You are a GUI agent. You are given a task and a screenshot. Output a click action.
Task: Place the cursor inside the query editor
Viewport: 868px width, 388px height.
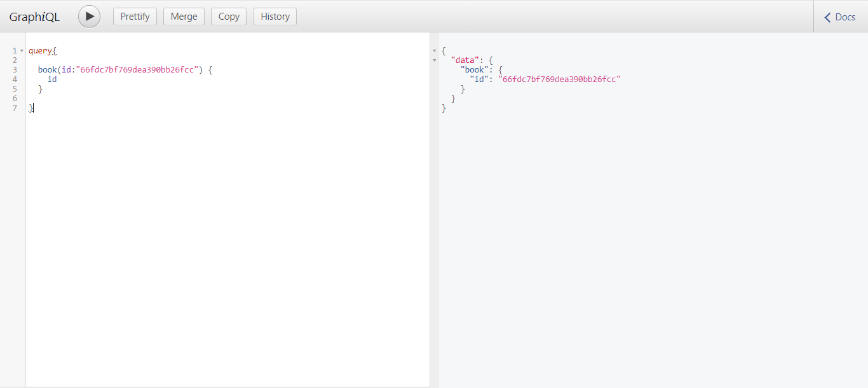click(191, 191)
